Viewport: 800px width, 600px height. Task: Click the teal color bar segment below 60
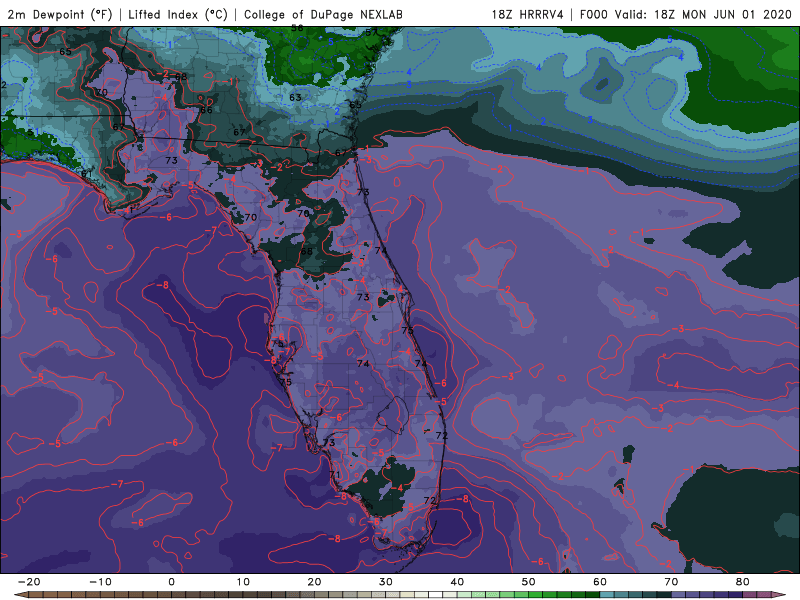(x=607, y=595)
